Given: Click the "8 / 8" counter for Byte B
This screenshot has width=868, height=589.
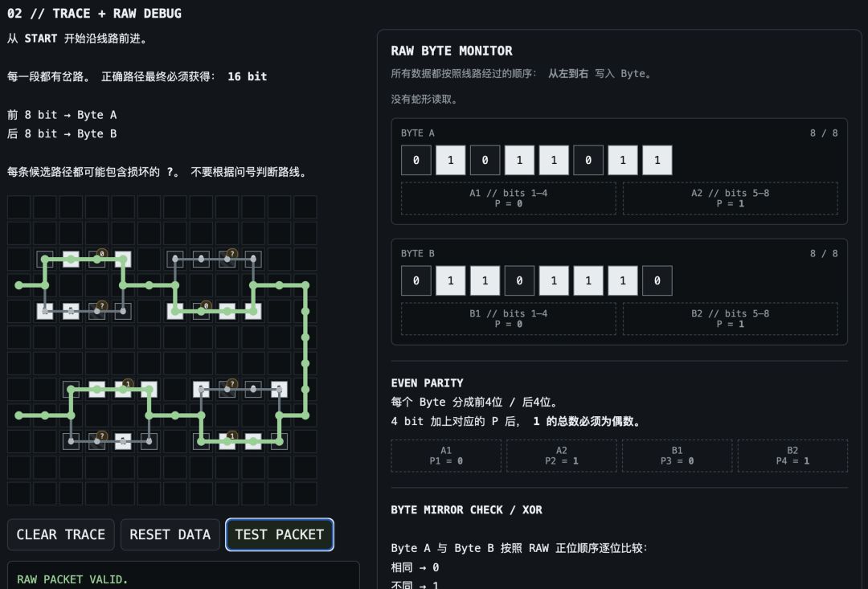Looking at the screenshot, I should tap(824, 254).
